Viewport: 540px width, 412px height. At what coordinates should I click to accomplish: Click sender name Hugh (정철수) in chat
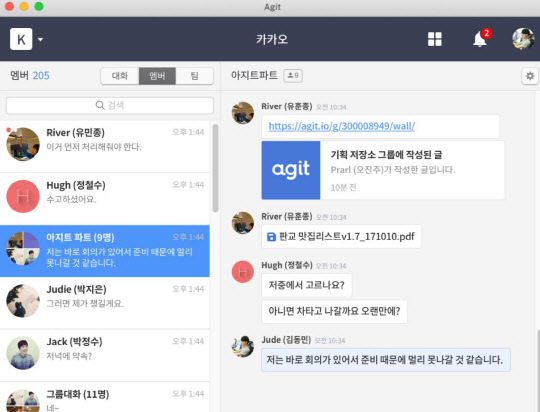[287, 265]
